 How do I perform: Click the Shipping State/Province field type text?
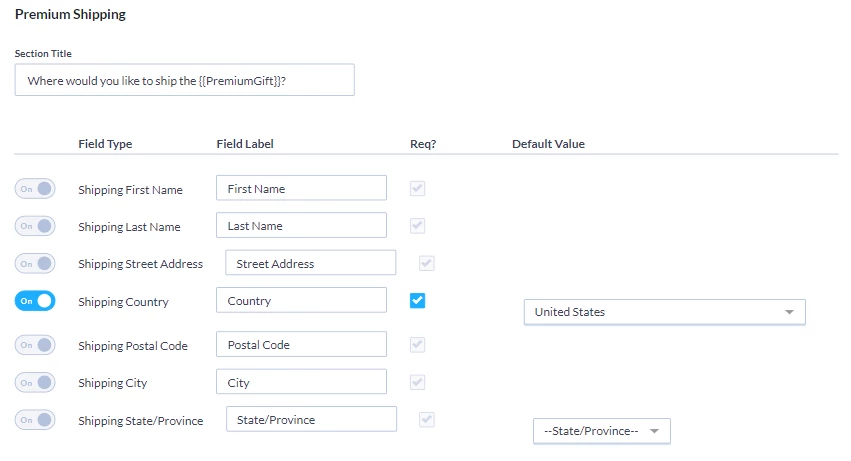(x=141, y=421)
